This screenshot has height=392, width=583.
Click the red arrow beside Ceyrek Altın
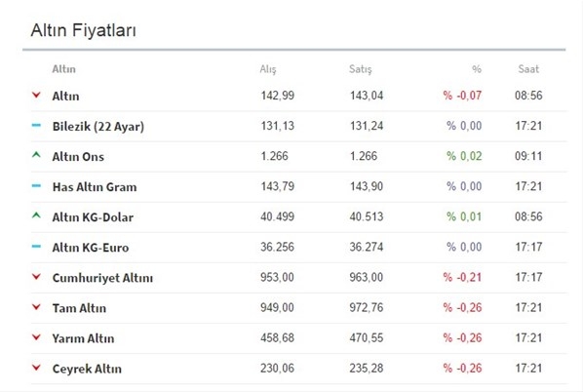36,368
